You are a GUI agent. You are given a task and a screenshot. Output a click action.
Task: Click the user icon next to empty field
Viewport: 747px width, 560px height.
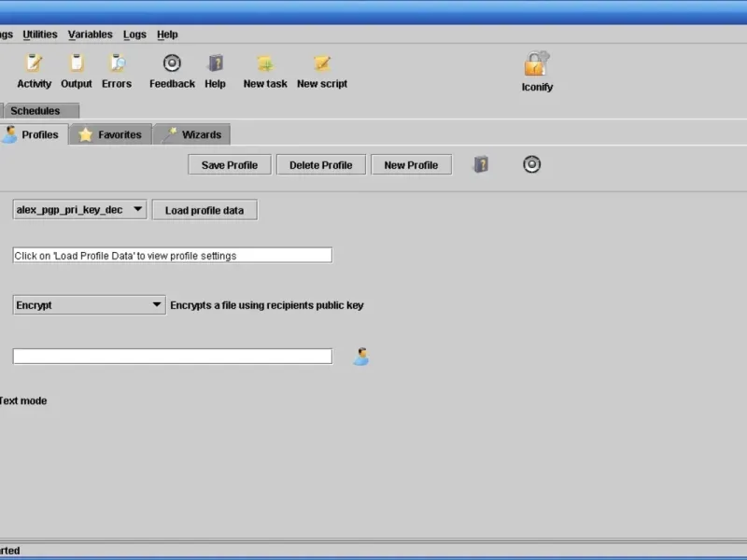click(361, 357)
